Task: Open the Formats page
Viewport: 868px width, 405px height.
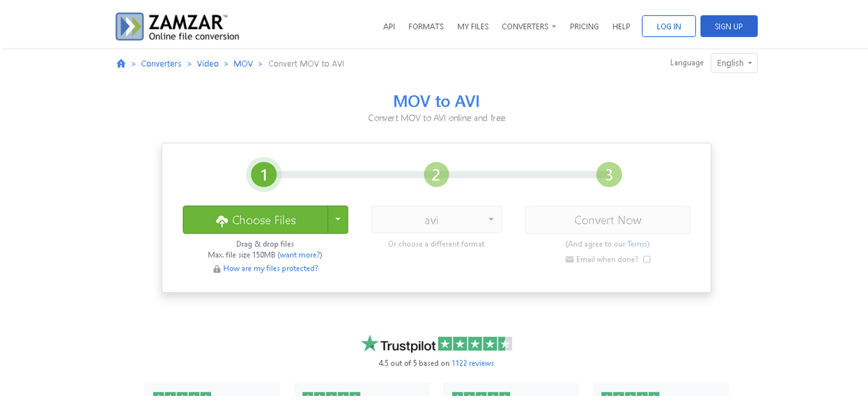Action: click(426, 26)
